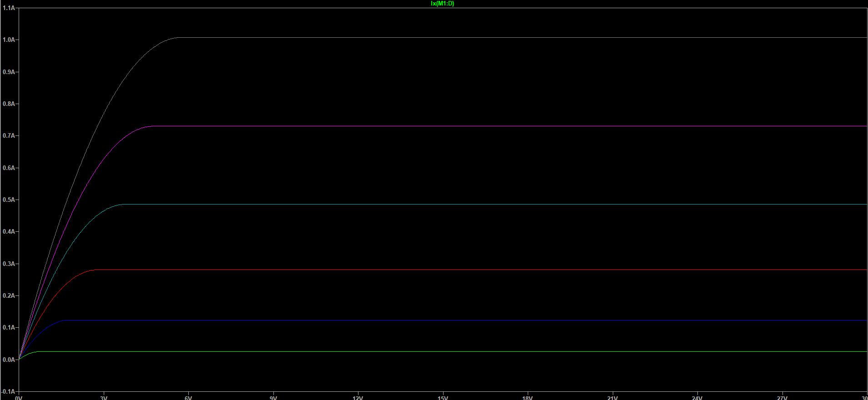Click the -0.1A vertical axis label
Image resolution: width=868 pixels, height=400 pixels.
tap(8, 391)
